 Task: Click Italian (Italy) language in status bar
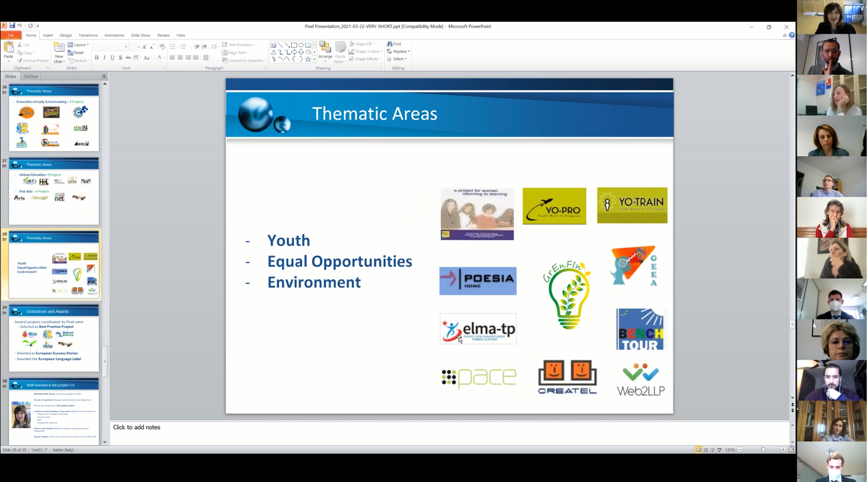coord(63,450)
